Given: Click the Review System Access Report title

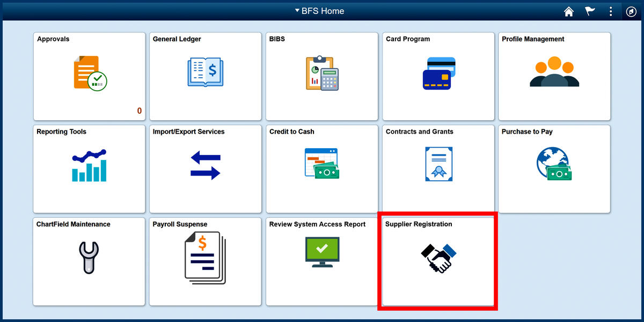Looking at the screenshot, I should (317, 224).
